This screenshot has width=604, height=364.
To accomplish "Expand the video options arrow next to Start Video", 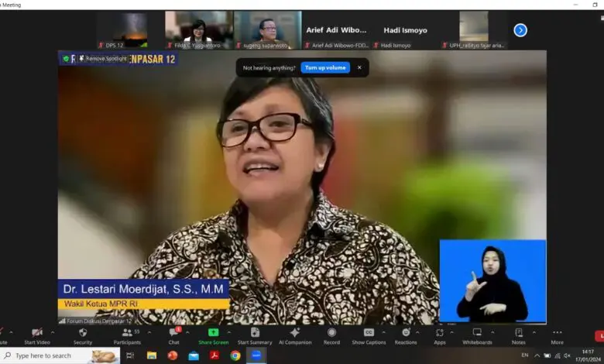I will pos(53,332).
